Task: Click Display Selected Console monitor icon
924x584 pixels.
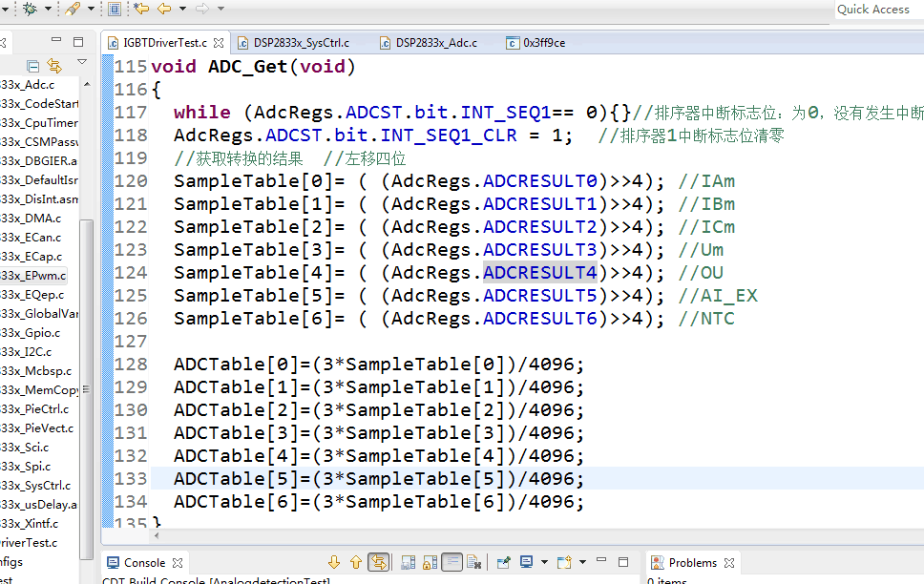Action: tap(526, 562)
